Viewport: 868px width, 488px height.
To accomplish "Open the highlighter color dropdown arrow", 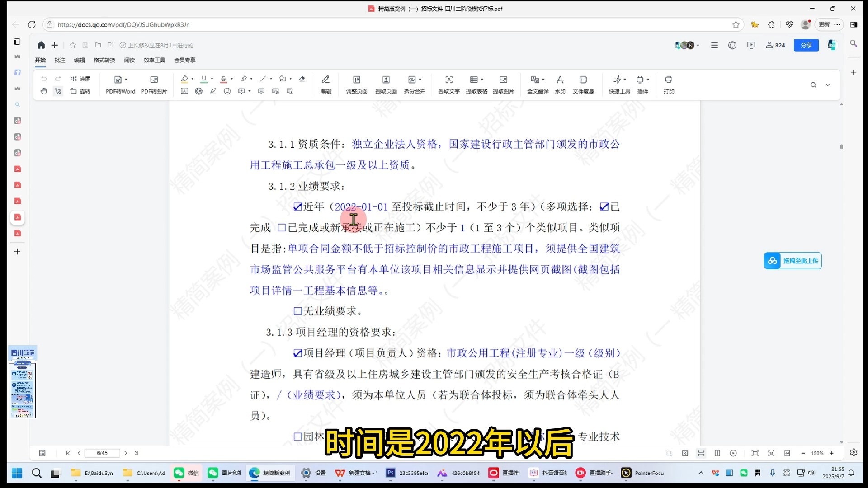I will [193, 79].
